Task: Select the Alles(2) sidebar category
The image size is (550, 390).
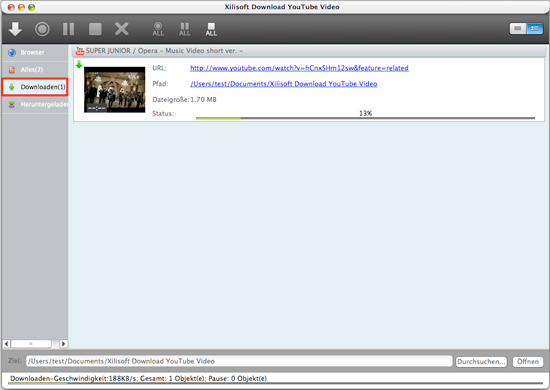Action: pos(35,69)
